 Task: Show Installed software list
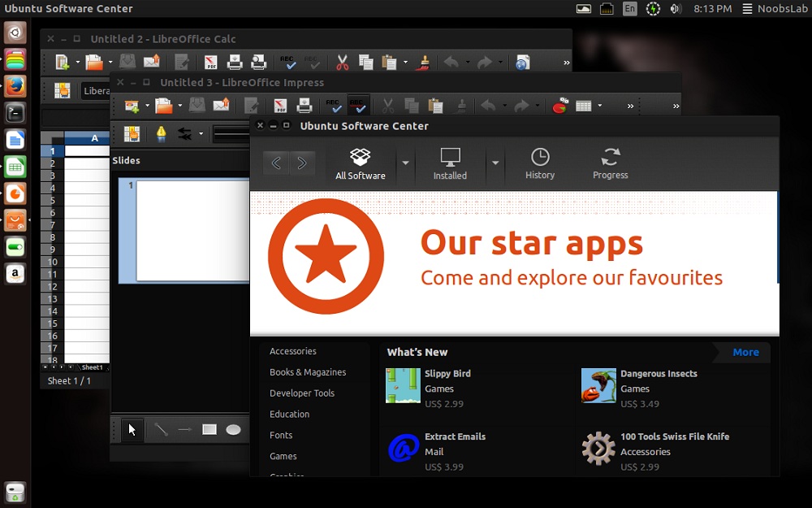450,164
